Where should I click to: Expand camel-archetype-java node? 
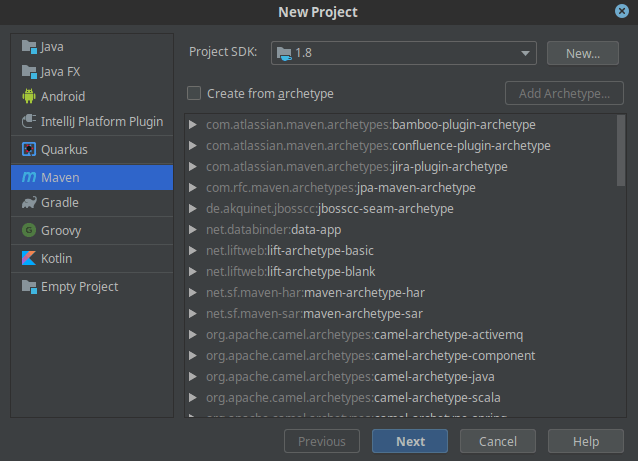coord(193,377)
